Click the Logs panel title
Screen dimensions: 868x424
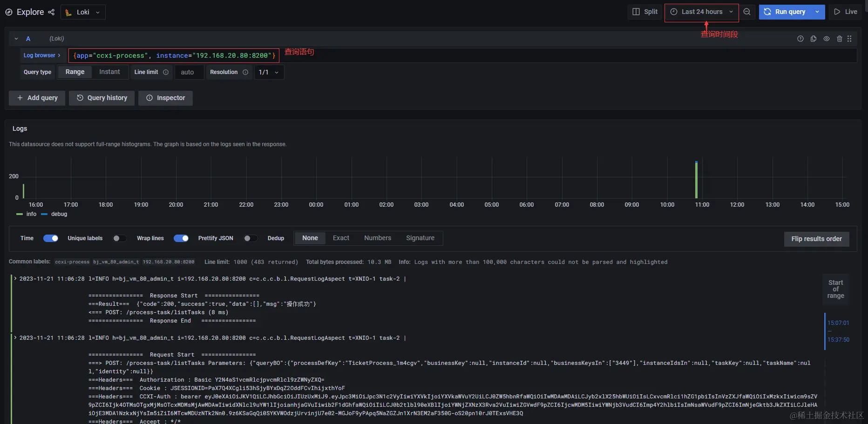pos(20,128)
